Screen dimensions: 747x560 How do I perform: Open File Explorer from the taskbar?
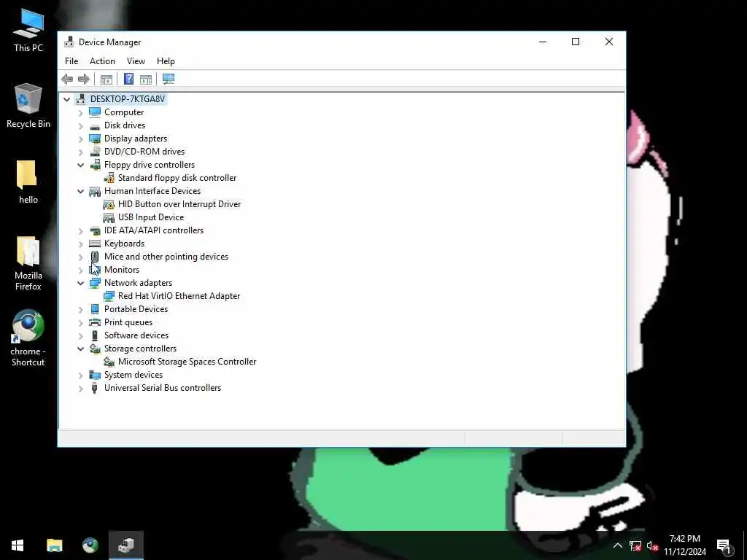(x=54, y=545)
